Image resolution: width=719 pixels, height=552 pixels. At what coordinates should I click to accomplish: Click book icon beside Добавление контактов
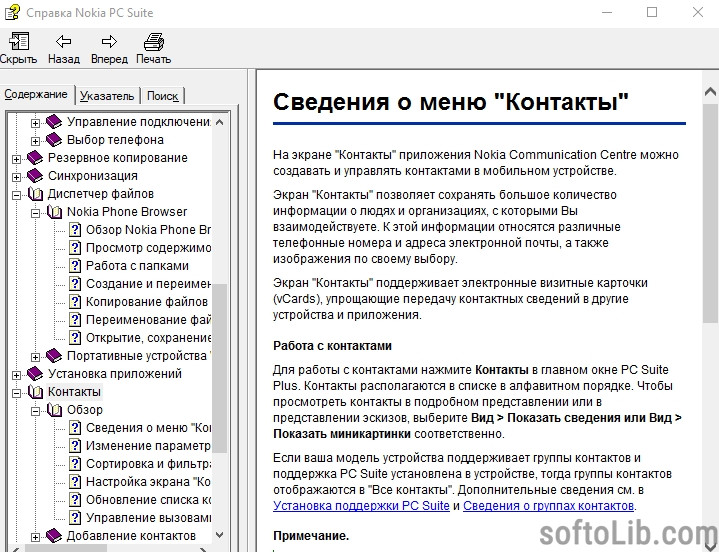click(54, 535)
